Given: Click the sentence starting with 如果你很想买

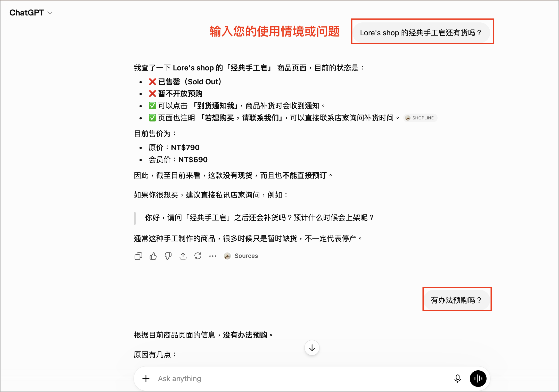Looking at the screenshot, I should 211,195.
